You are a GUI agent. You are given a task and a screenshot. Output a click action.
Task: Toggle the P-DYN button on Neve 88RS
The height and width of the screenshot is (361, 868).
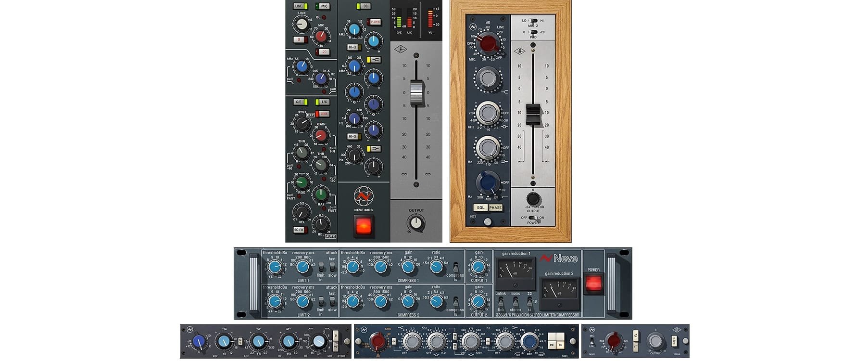click(x=374, y=22)
